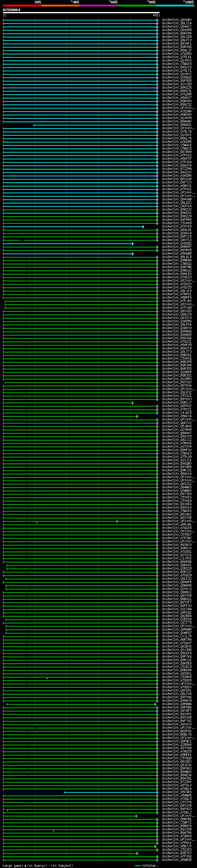Select the UniRef100_B9DHU1 label
This screenshot has height=868, width=197.
[176, 125]
